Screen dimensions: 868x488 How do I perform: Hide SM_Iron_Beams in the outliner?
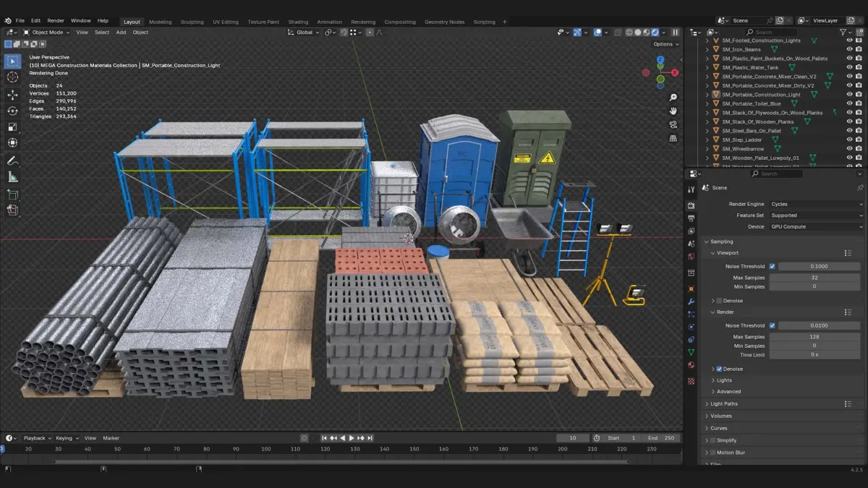[x=849, y=50]
